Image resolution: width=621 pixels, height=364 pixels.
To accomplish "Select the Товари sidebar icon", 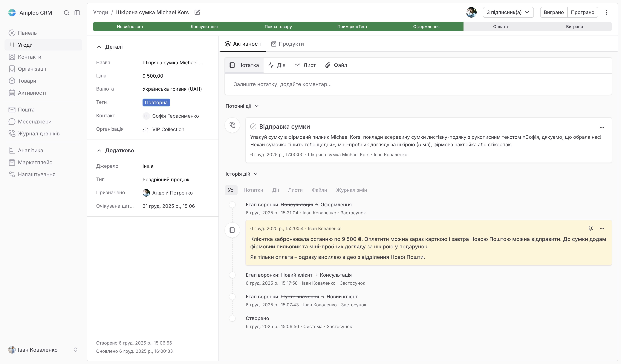I will pyautogui.click(x=12, y=81).
